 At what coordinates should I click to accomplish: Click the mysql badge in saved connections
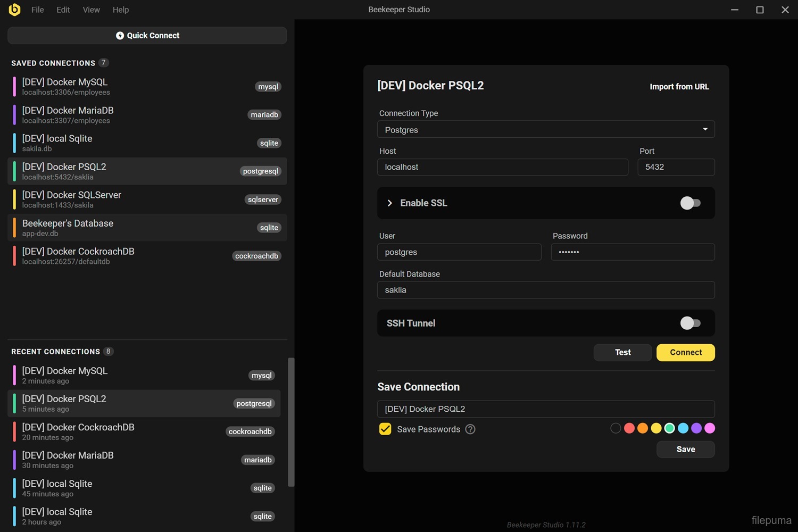coord(268,87)
